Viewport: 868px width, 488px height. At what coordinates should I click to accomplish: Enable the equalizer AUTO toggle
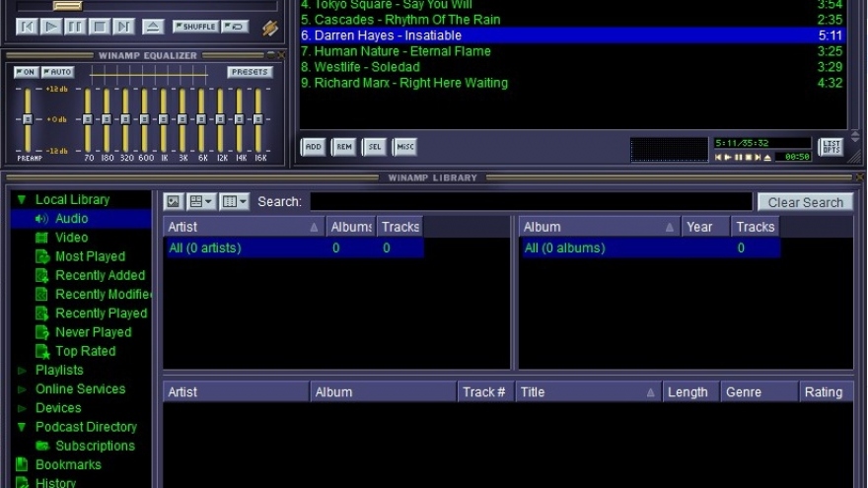click(57, 72)
